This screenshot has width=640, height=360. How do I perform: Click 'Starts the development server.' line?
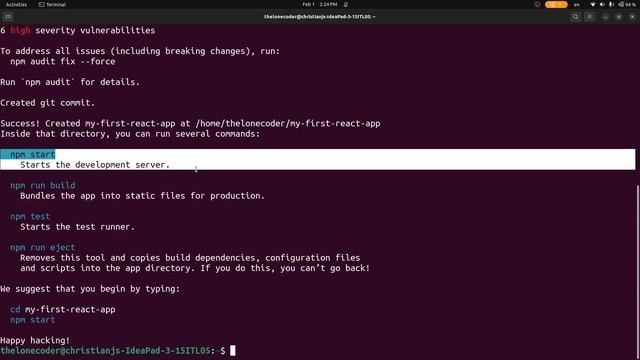(95, 164)
